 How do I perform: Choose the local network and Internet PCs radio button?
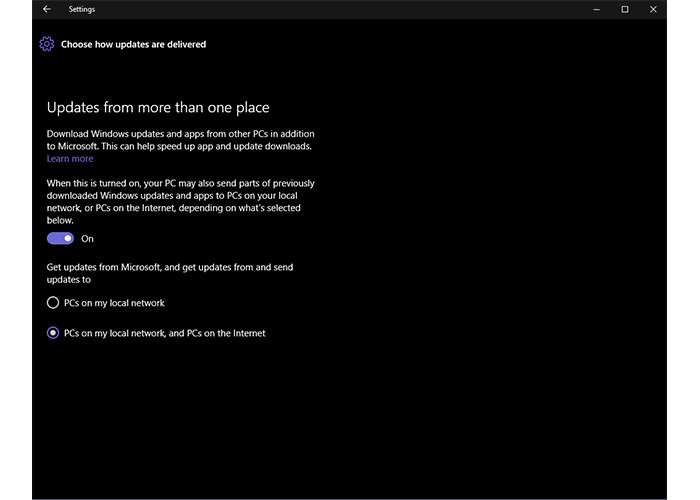click(53, 333)
